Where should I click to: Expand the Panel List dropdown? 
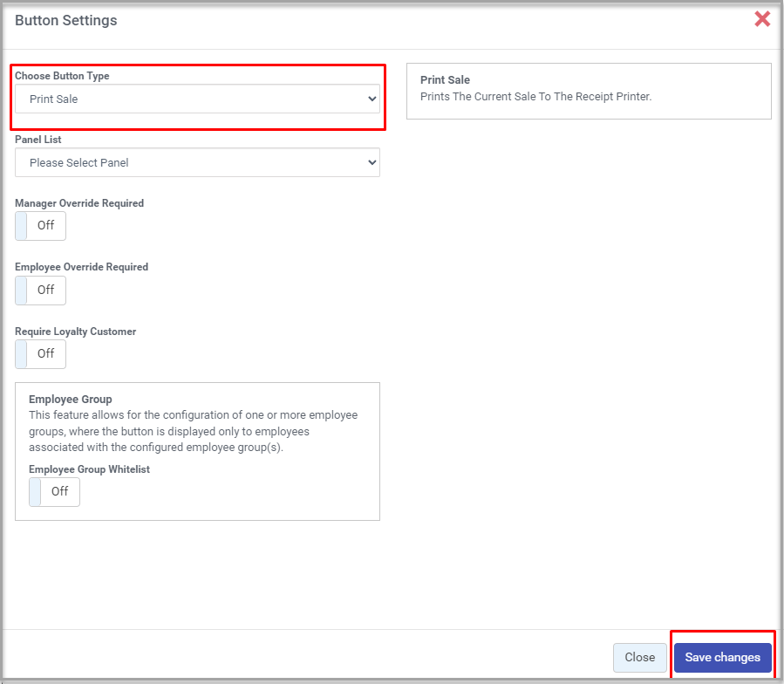[x=197, y=162]
